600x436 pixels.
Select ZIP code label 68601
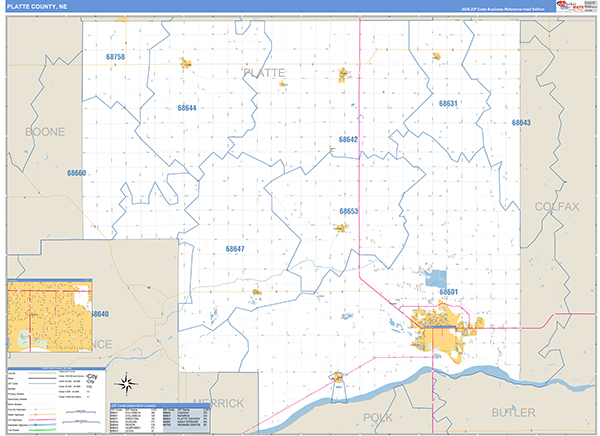point(448,292)
